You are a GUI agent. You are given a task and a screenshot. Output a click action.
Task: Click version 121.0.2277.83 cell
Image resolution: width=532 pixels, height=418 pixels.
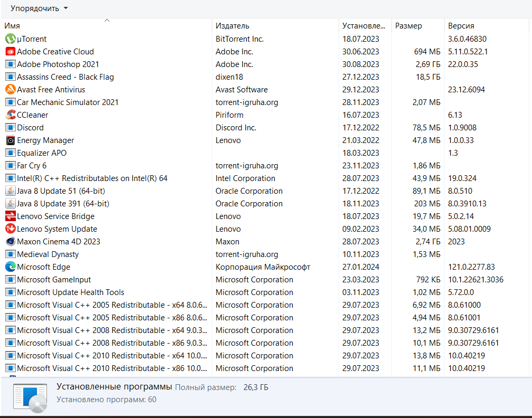(x=471, y=267)
